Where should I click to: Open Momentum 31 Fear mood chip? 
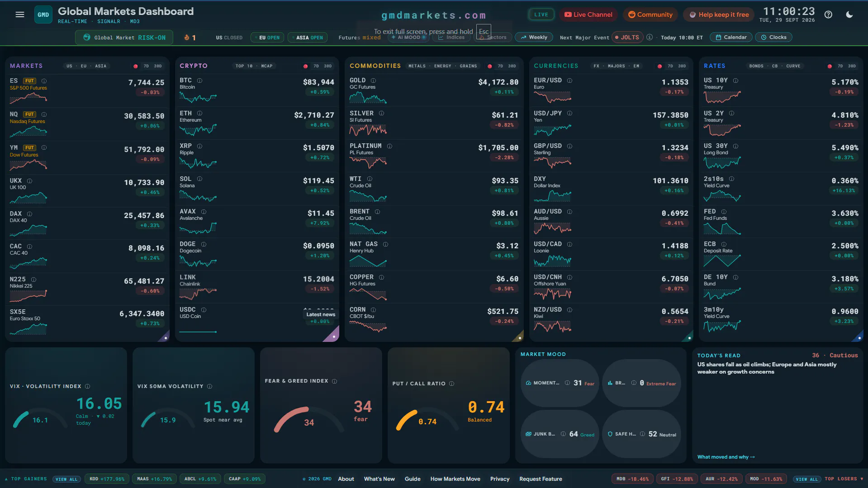pos(560,383)
